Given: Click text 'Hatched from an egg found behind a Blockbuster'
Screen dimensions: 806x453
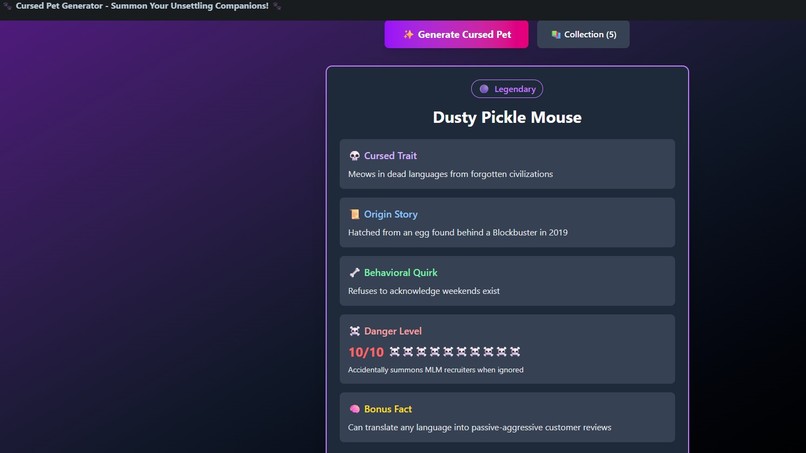Looking at the screenshot, I should [443, 232].
